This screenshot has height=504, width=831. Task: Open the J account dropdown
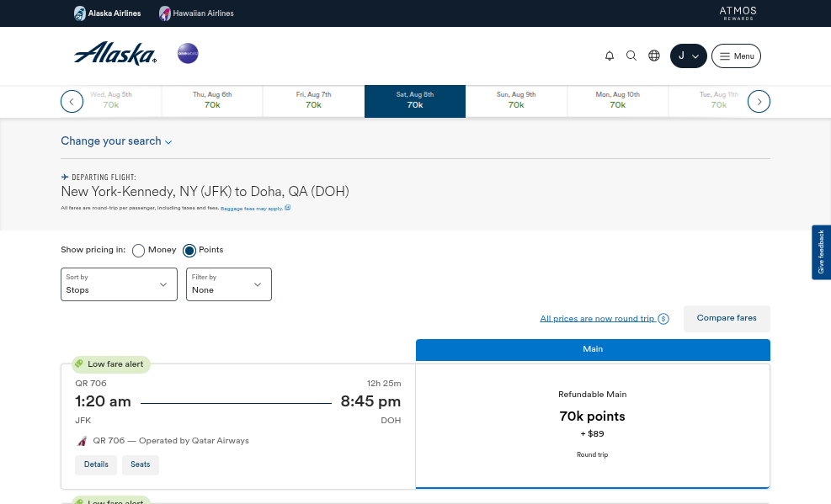click(x=689, y=56)
